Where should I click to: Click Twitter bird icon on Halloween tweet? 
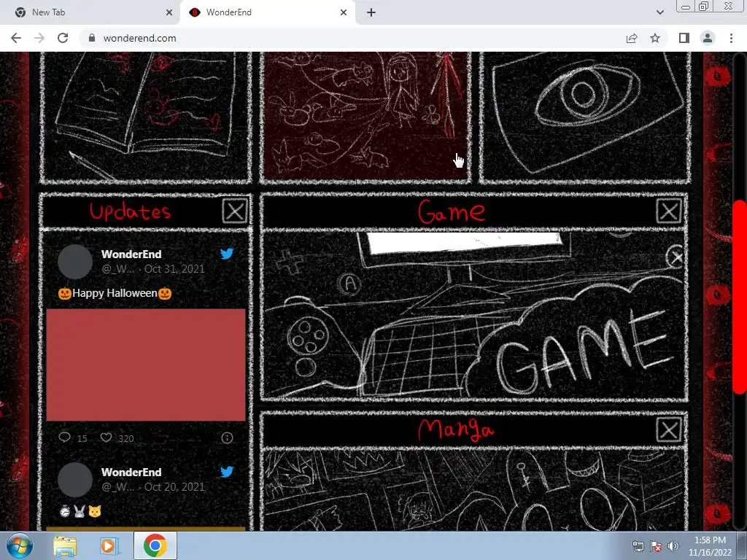pyautogui.click(x=228, y=254)
